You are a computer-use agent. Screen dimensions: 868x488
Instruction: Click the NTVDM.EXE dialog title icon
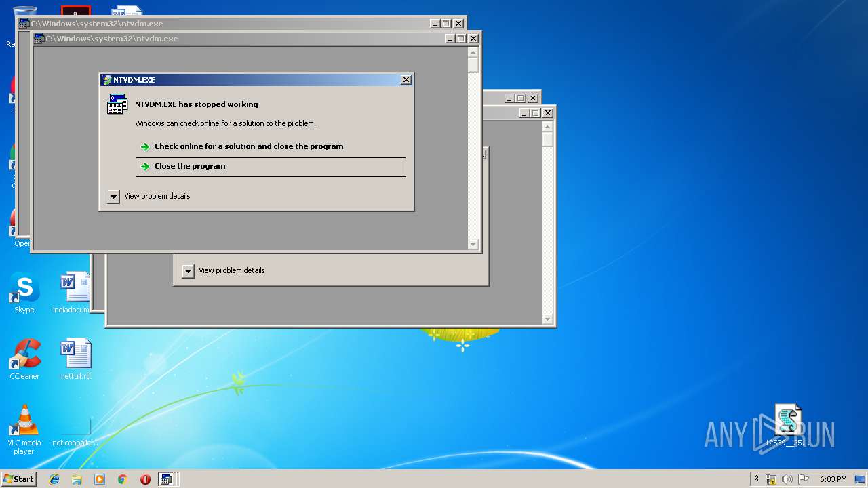106,80
